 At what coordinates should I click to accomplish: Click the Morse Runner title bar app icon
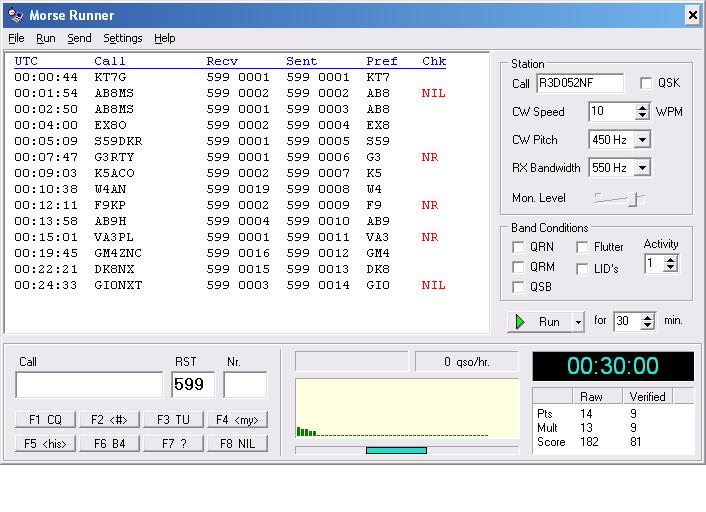[14, 15]
